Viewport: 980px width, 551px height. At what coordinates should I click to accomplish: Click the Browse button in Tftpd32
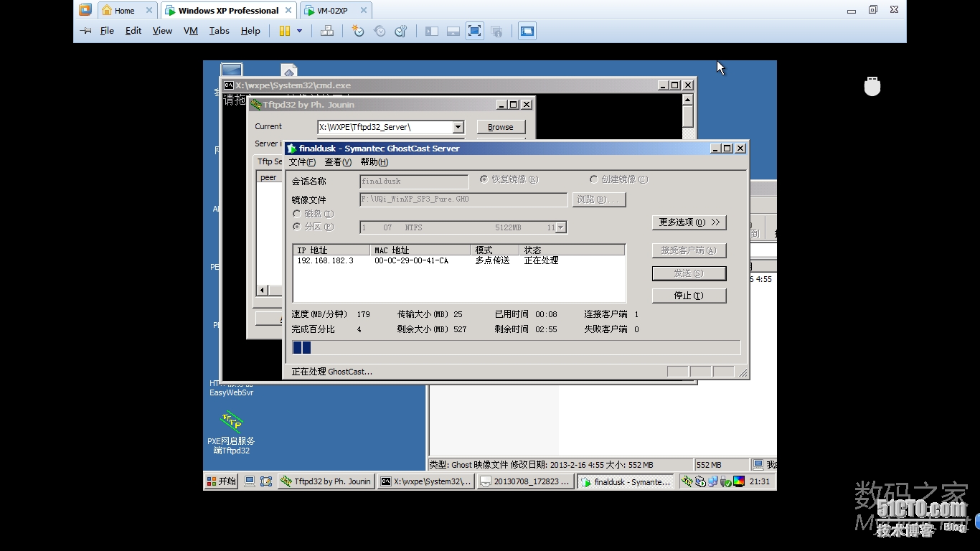coord(501,127)
